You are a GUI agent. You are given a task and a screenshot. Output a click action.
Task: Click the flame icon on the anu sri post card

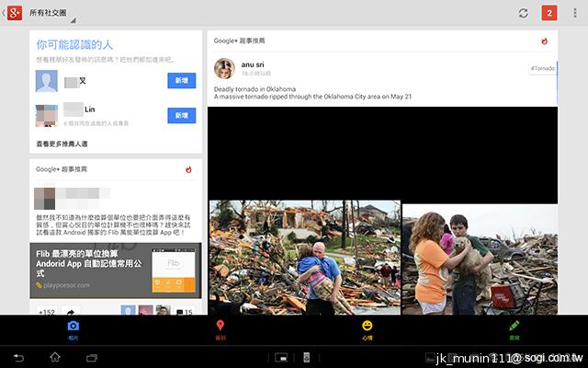click(x=545, y=40)
